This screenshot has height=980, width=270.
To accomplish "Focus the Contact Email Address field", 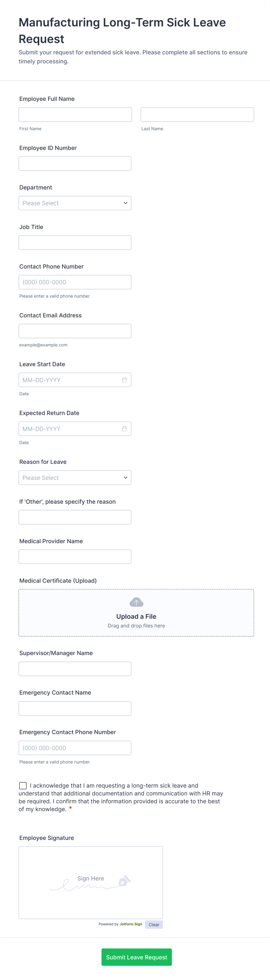I will pos(75,331).
